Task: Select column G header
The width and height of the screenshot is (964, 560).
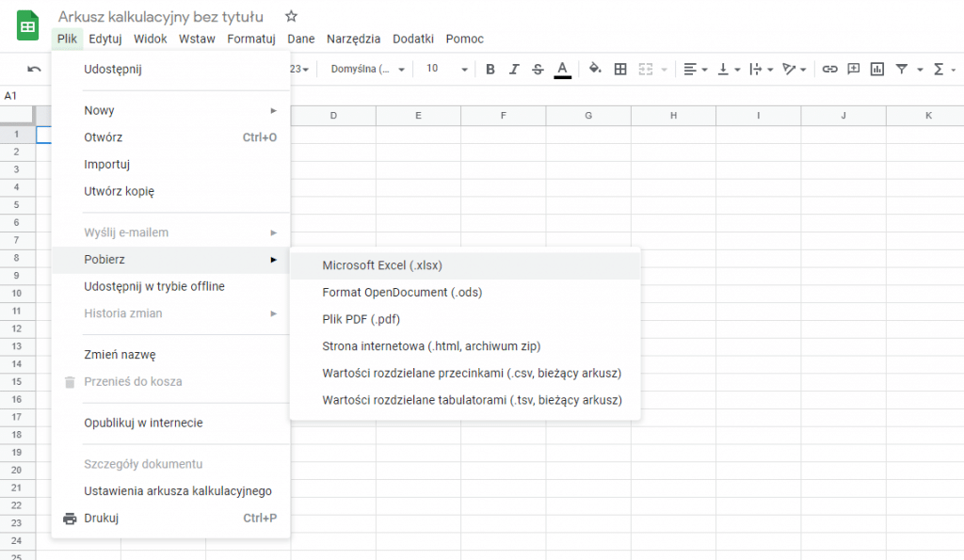Action: pos(588,116)
